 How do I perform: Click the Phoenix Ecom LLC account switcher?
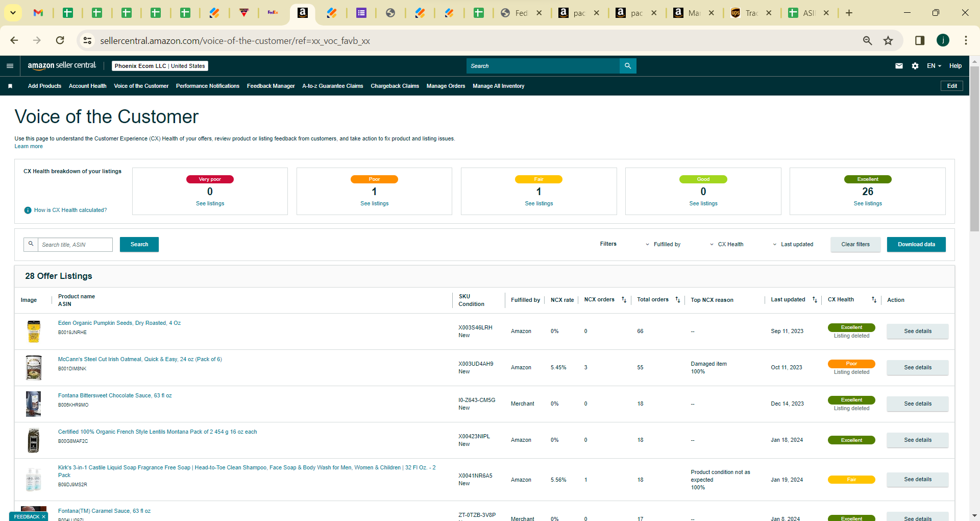160,66
